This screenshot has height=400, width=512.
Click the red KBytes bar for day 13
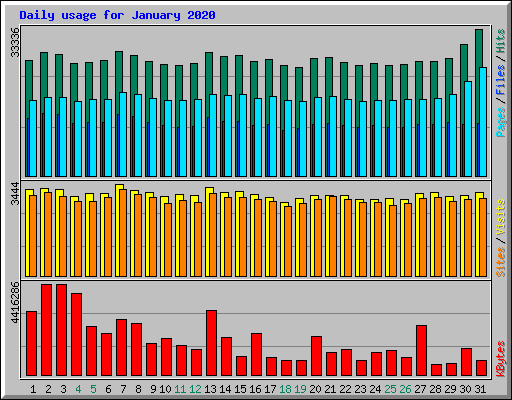click(211, 343)
